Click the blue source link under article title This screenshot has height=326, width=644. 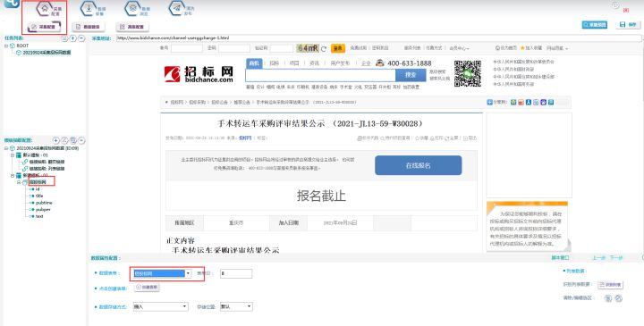click(245, 138)
